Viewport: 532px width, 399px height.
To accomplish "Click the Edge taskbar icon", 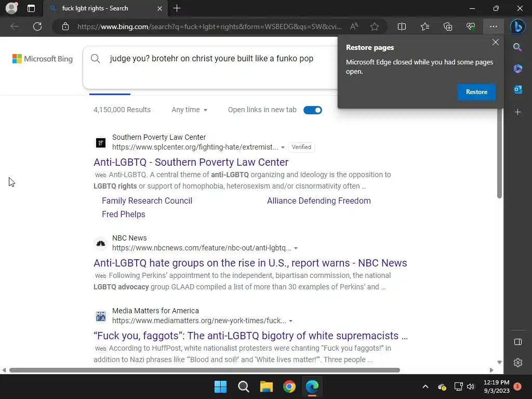I will (312, 387).
